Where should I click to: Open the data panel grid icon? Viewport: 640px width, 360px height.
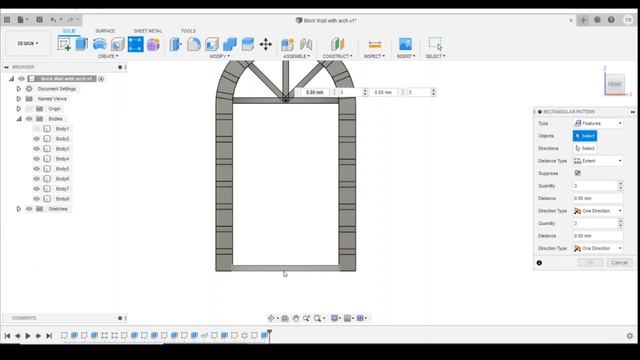[x=7, y=20]
